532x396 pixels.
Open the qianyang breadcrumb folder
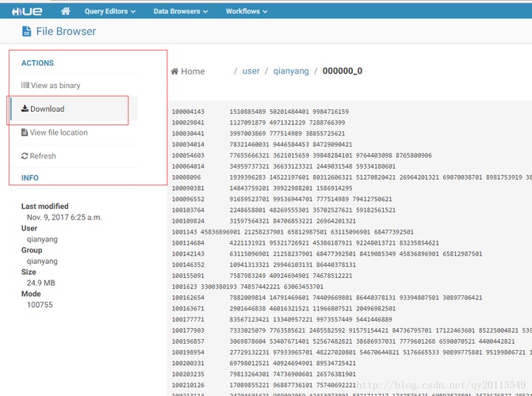291,71
